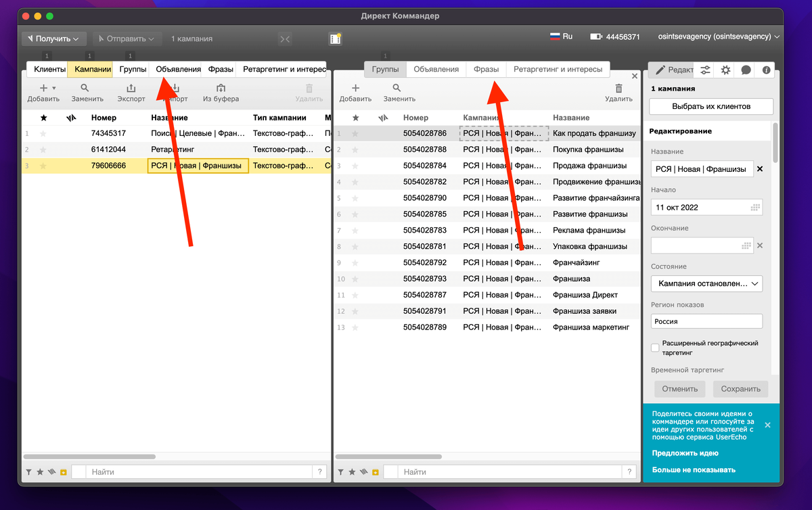
Task: Open left panel Фразы tab
Action: click(x=221, y=69)
